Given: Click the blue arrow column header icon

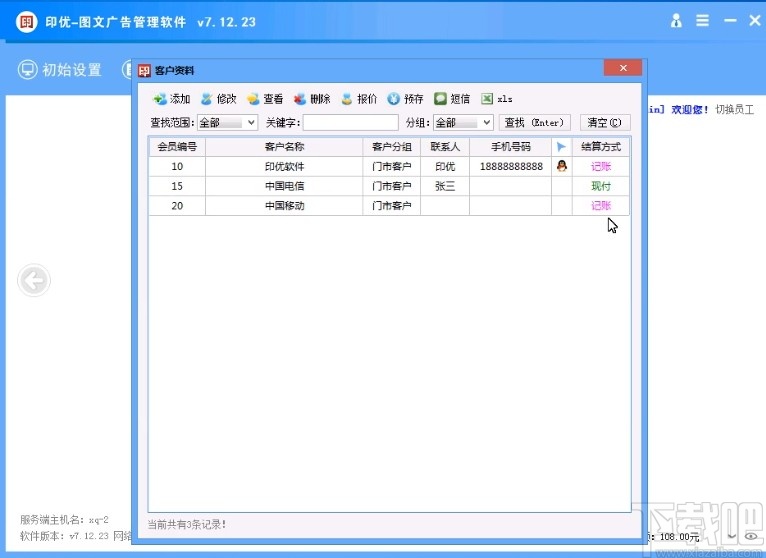Looking at the screenshot, I should [561, 147].
